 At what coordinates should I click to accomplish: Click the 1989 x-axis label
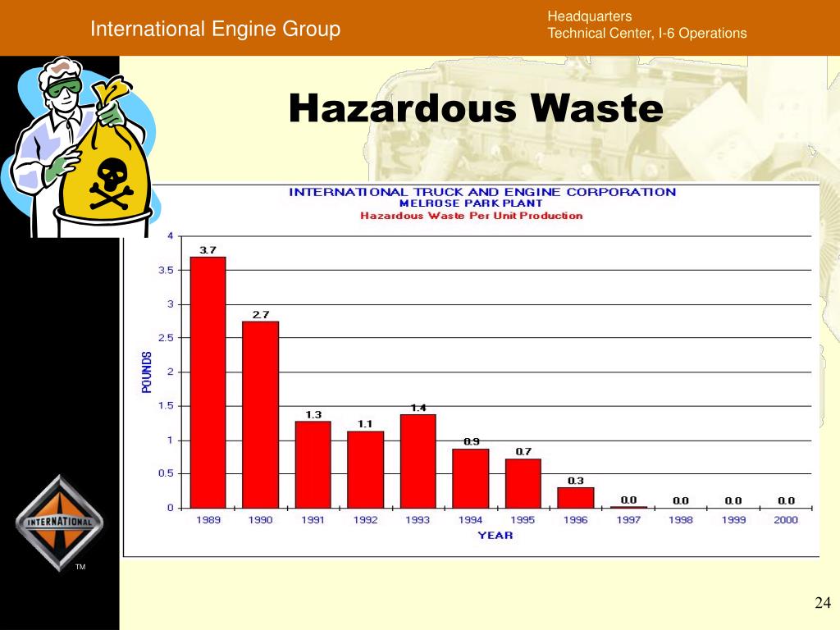208,519
